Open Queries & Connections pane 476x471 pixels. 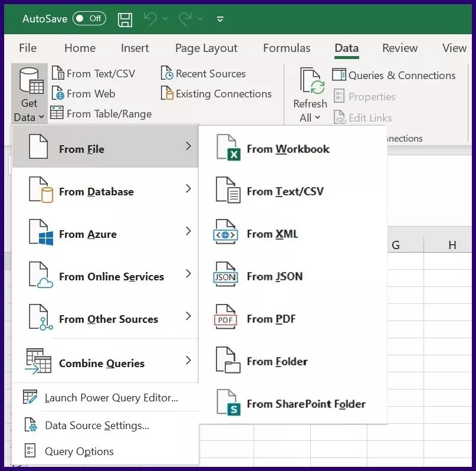pos(393,76)
